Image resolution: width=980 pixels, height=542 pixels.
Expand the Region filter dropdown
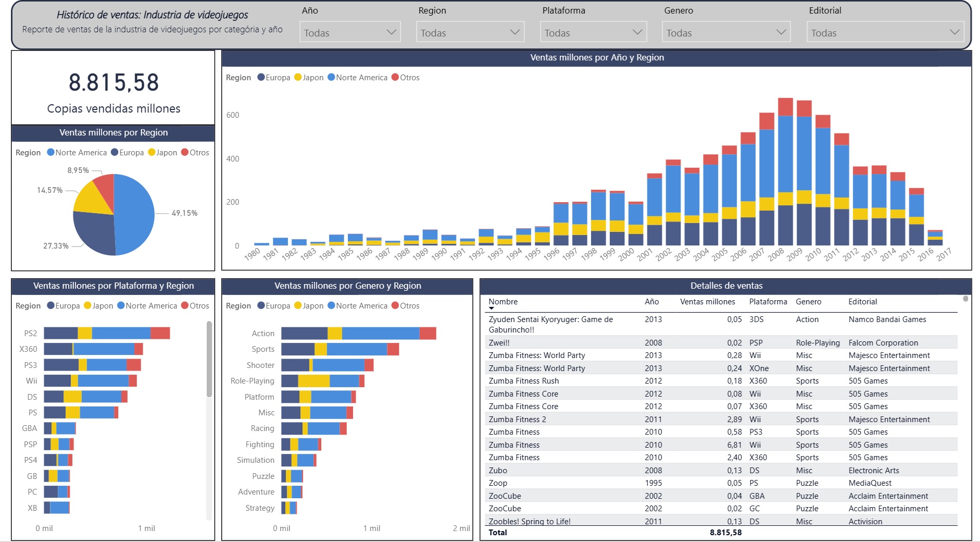point(470,32)
